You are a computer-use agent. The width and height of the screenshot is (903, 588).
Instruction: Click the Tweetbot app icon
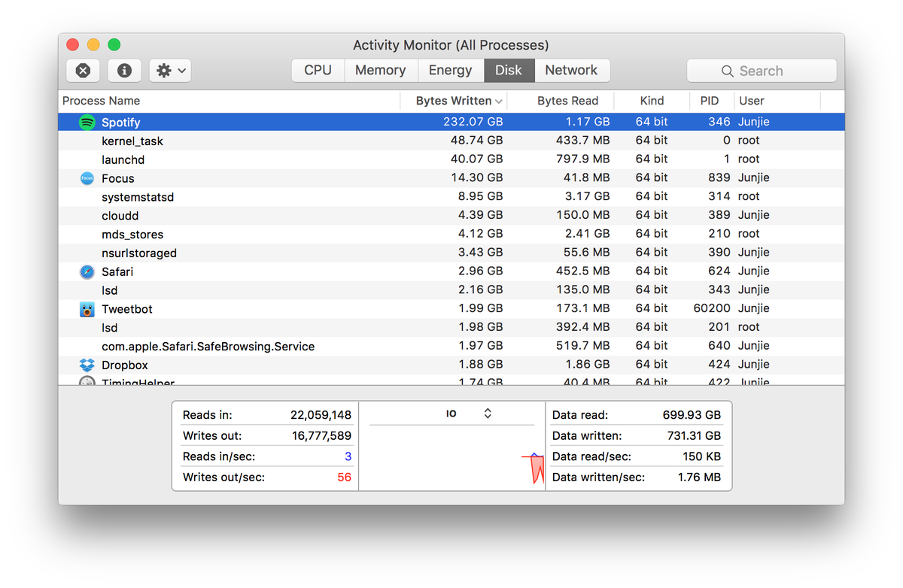click(87, 309)
